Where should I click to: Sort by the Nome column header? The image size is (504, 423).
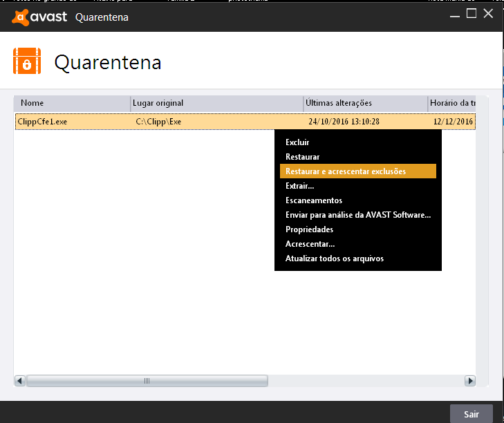click(x=72, y=103)
